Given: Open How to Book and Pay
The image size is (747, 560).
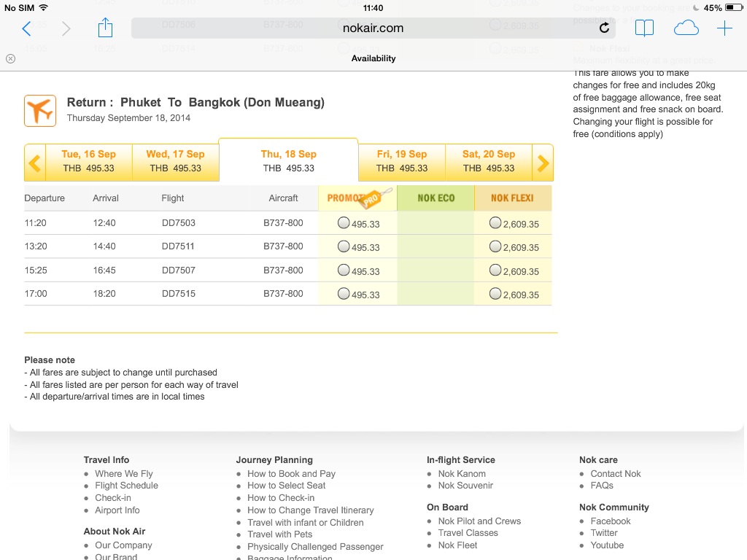Looking at the screenshot, I should click(x=291, y=474).
